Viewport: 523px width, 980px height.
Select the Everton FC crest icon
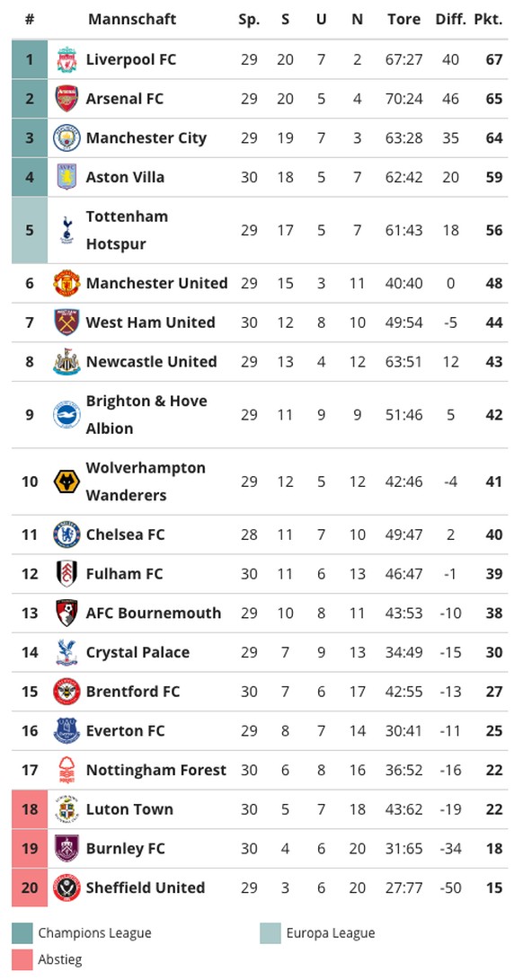[66, 730]
